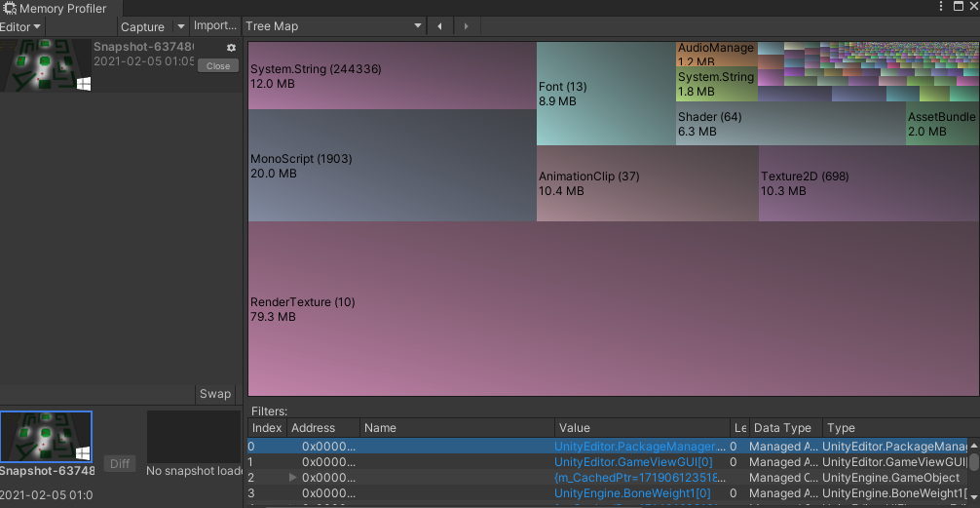Select the Font (13) block

pyautogui.click(x=606, y=94)
